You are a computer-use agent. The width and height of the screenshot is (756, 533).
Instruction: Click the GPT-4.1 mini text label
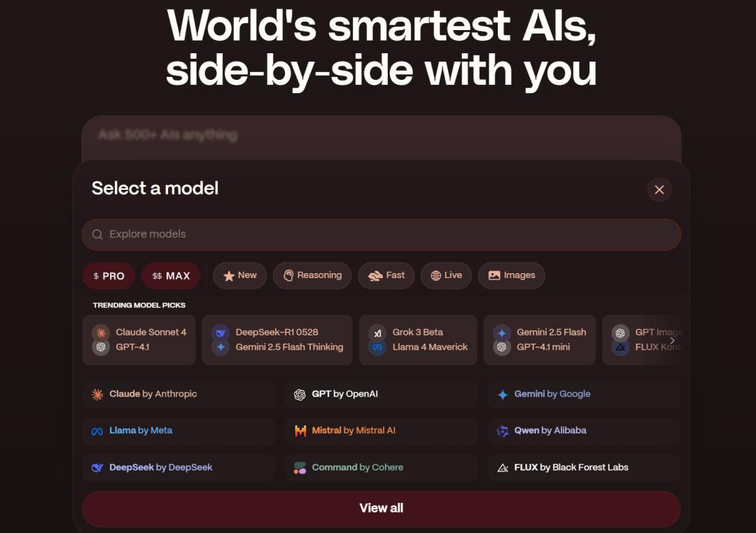[543, 347]
